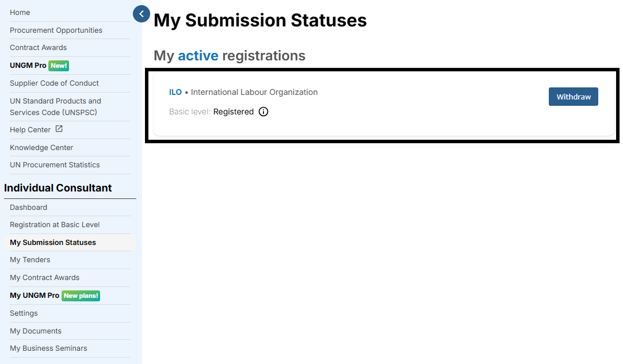Open Procurement Opportunities page
The width and height of the screenshot is (623, 364).
pyautogui.click(x=56, y=30)
